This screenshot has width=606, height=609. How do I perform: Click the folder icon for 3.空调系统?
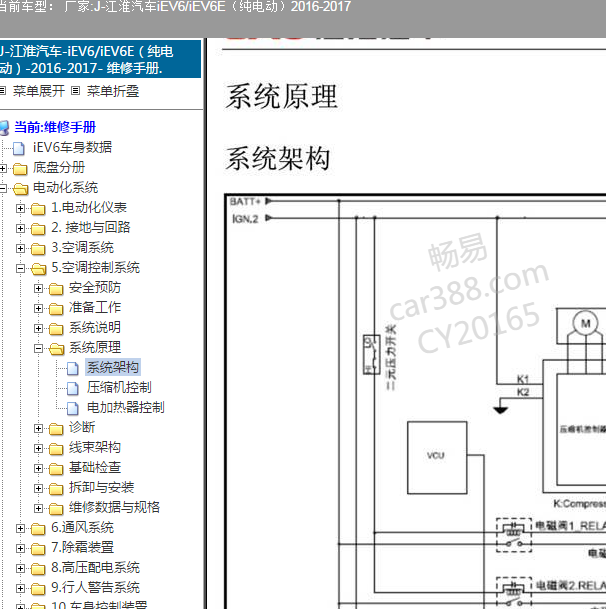click(38, 249)
